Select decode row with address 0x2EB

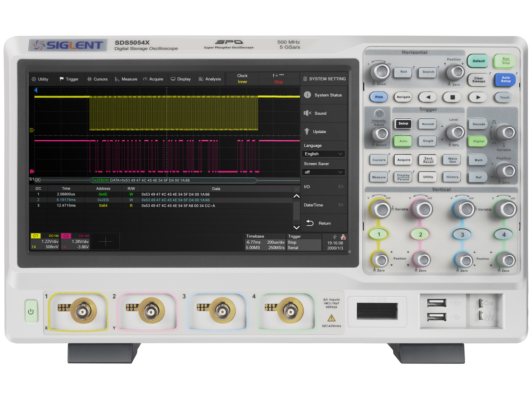[x=161, y=200]
